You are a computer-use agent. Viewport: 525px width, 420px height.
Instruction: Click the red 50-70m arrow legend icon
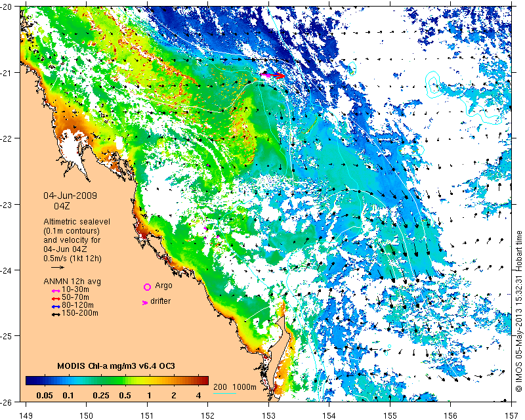(56, 299)
